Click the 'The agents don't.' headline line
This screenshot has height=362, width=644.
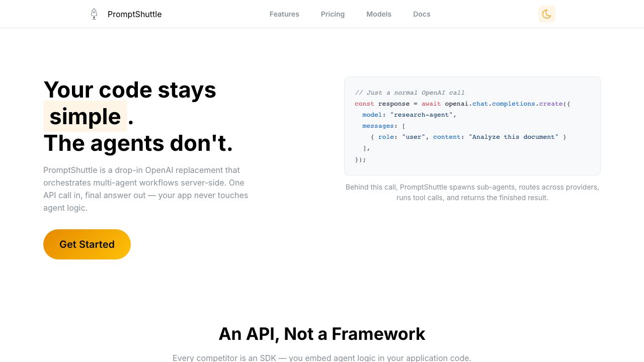138,143
